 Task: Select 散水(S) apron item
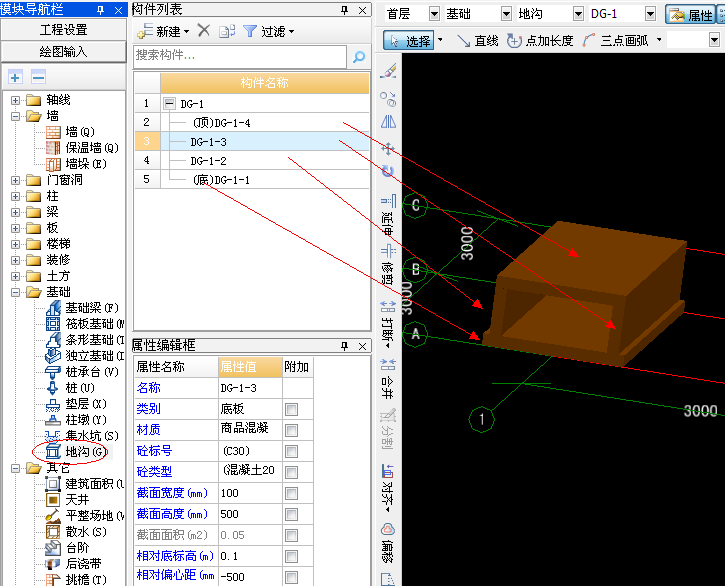76,532
